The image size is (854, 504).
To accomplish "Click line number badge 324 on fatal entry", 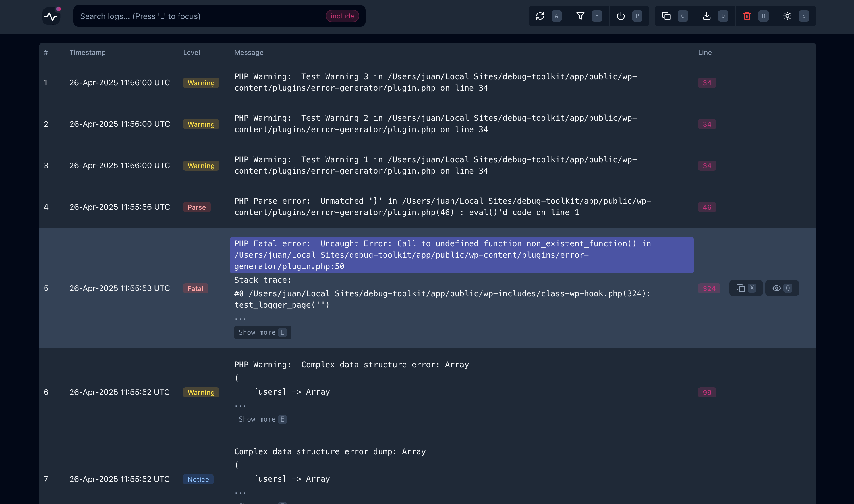I will (708, 288).
